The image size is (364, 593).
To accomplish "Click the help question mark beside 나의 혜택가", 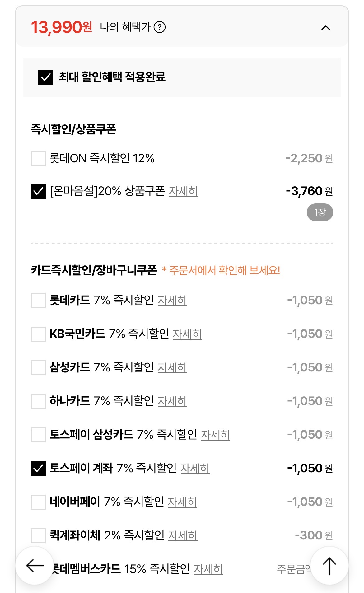I will (x=160, y=27).
